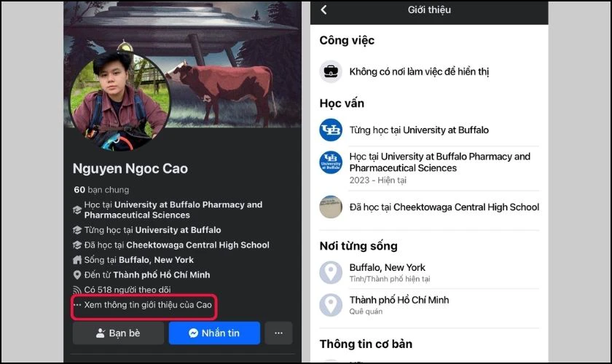Click the Cheektowaga Central High School thumbnail
Image resolution: width=612 pixels, height=364 pixels.
point(331,207)
